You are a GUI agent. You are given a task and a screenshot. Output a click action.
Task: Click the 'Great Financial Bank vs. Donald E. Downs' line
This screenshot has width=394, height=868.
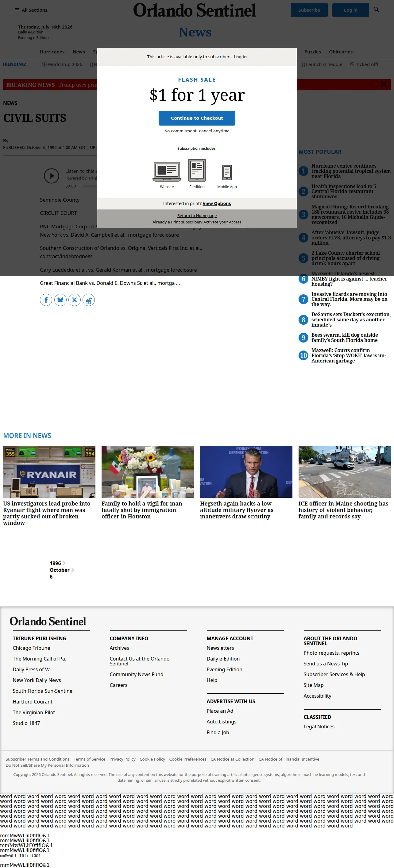click(110, 283)
